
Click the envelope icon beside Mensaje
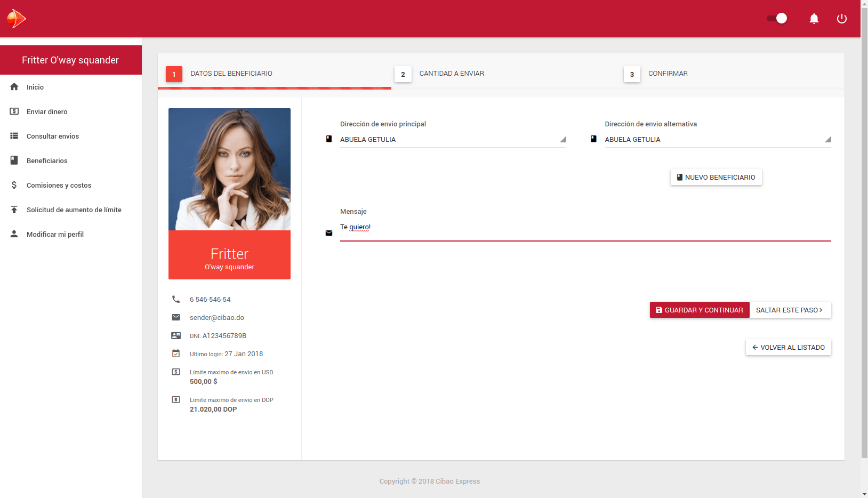(x=329, y=233)
